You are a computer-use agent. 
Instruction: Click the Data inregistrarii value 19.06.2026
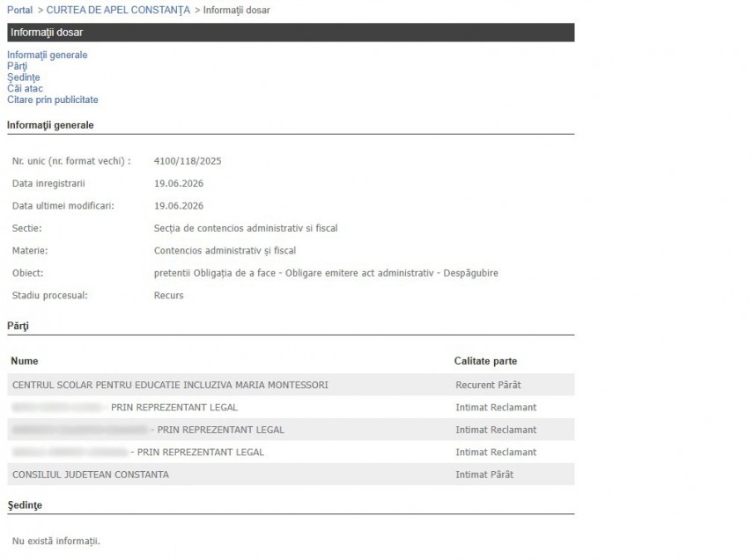[179, 183]
